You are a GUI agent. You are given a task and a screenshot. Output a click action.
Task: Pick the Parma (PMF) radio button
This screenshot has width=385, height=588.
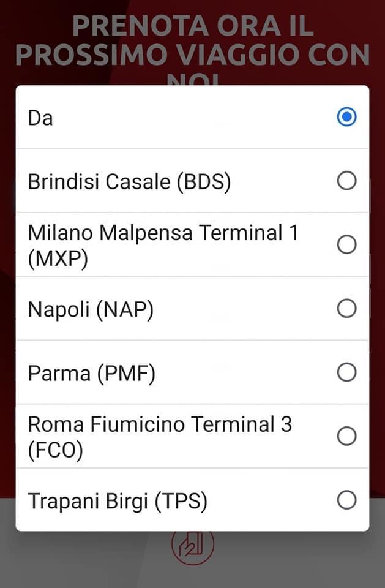tap(346, 372)
